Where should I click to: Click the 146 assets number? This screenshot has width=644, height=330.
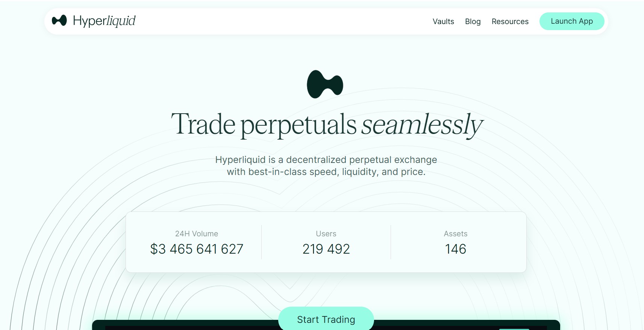(455, 249)
